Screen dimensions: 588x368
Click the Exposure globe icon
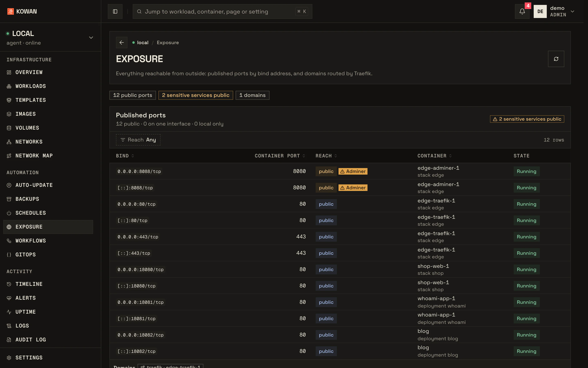click(9, 227)
